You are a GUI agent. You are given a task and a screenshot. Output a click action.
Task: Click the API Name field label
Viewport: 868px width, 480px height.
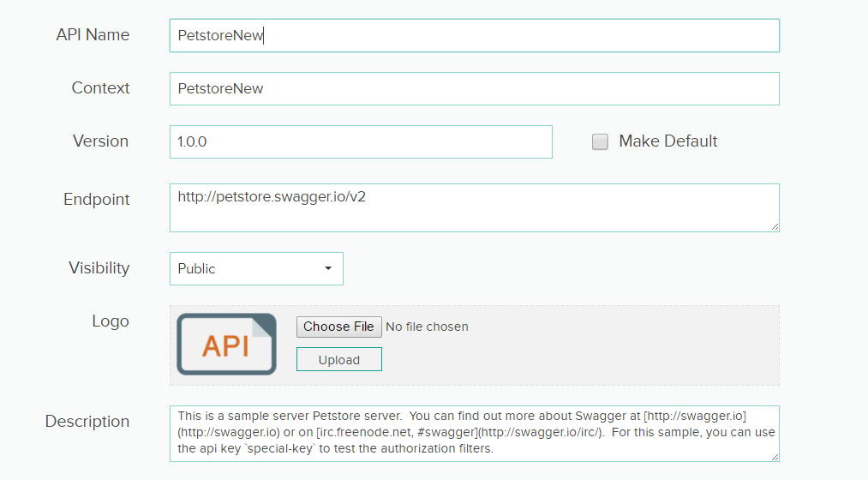coord(93,35)
